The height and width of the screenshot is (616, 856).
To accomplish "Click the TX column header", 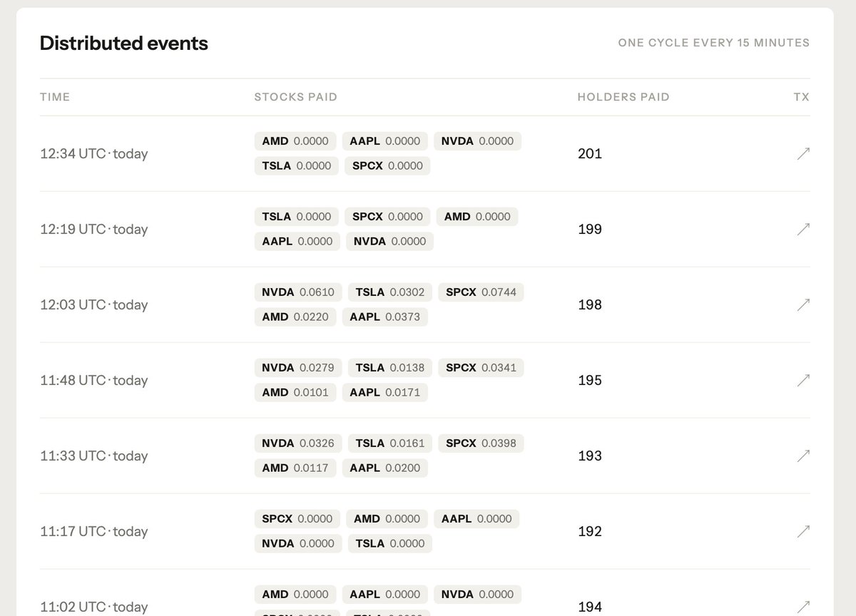I will point(802,97).
